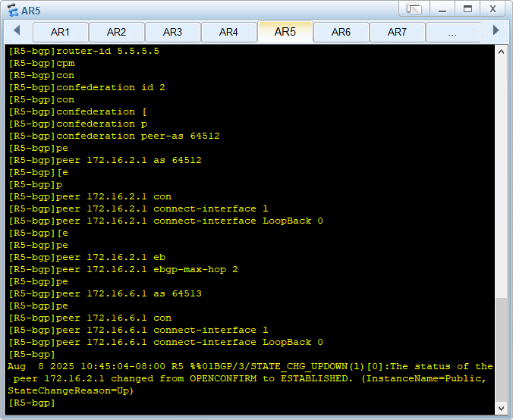This screenshot has height=420, width=513.
Task: Click the 'router-id 5.5.5.5' line
Action: pos(83,52)
